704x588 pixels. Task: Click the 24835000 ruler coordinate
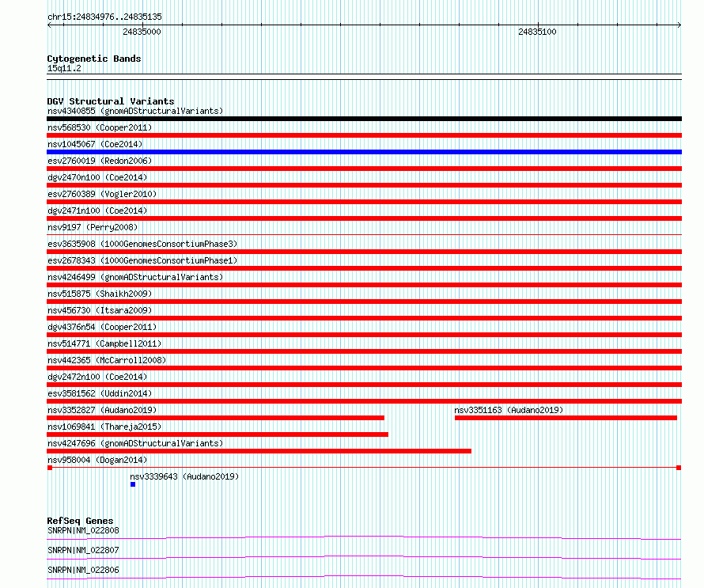[x=142, y=32]
